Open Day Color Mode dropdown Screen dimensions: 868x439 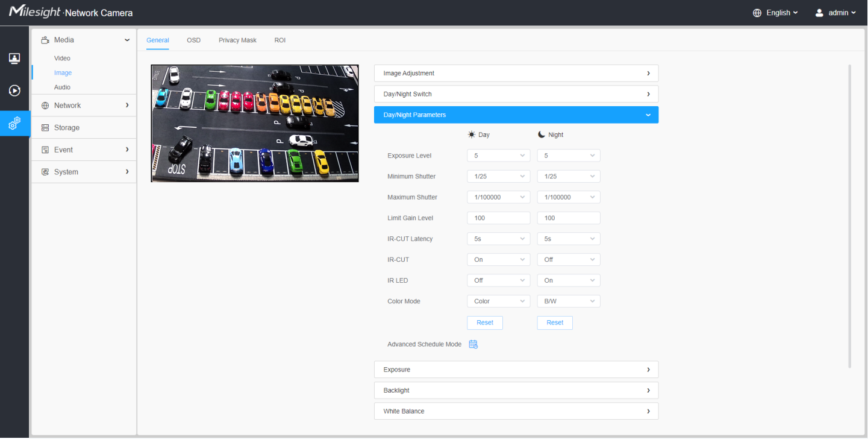coord(498,302)
